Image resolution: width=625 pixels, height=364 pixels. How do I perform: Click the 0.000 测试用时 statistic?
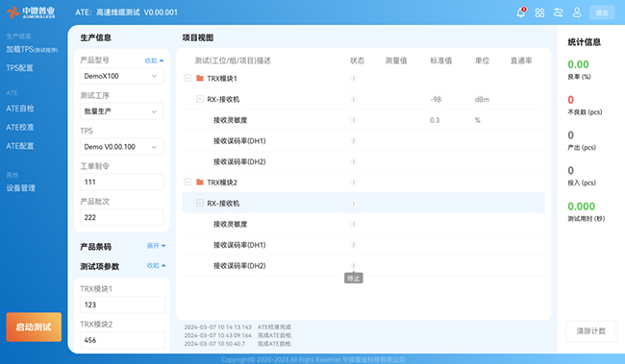pyautogui.click(x=581, y=206)
